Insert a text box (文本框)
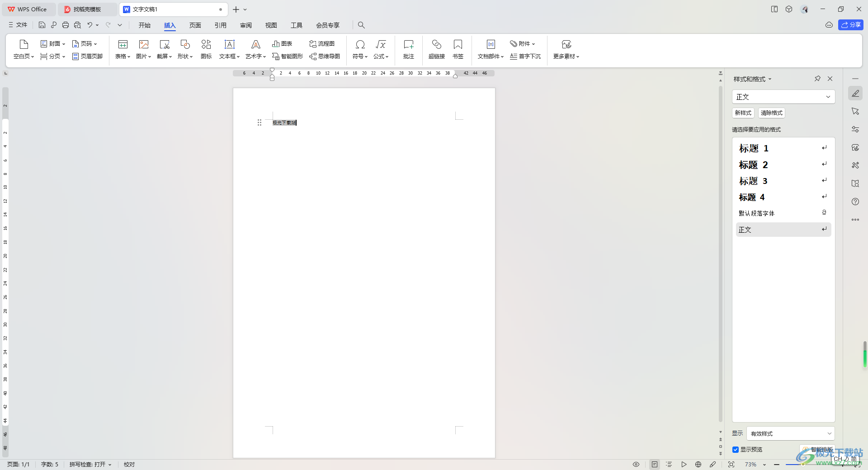The width and height of the screenshot is (868, 470). [x=230, y=49]
